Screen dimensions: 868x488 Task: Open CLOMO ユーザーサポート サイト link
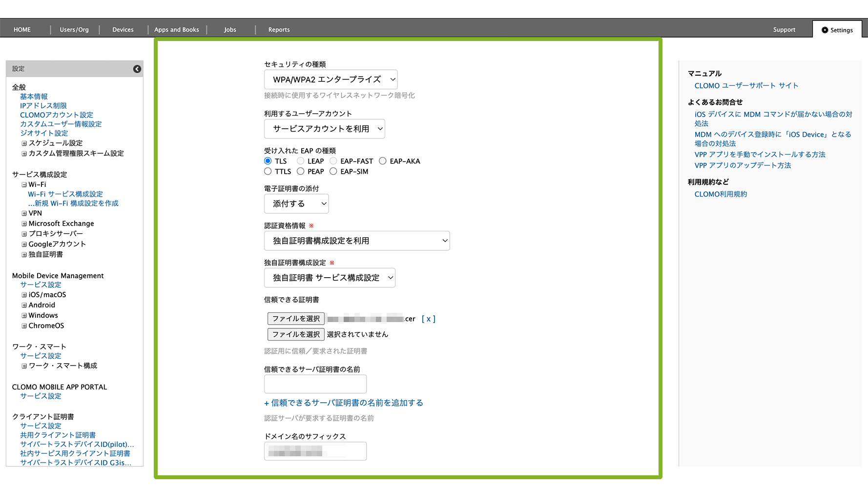tap(746, 85)
